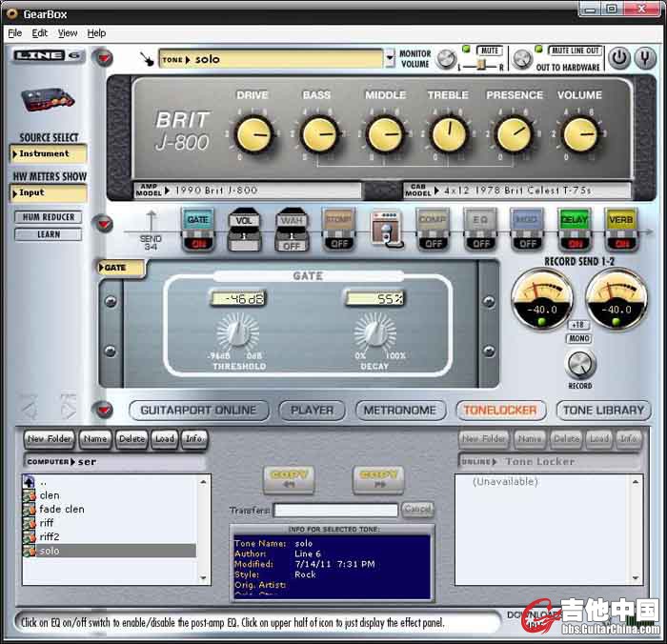The image size is (667, 644).
Task: Select the Verb effect icon
Action: pyautogui.click(x=620, y=220)
